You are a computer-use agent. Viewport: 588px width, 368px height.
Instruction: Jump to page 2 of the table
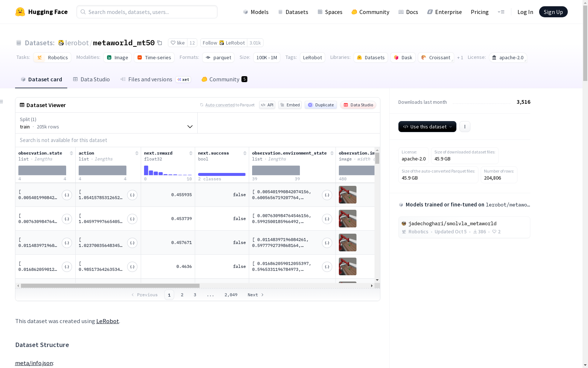182,295
